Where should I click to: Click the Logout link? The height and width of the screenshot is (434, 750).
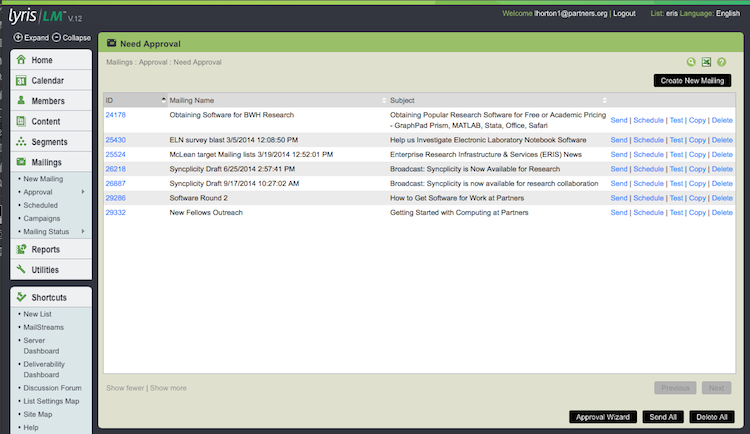[x=624, y=13]
